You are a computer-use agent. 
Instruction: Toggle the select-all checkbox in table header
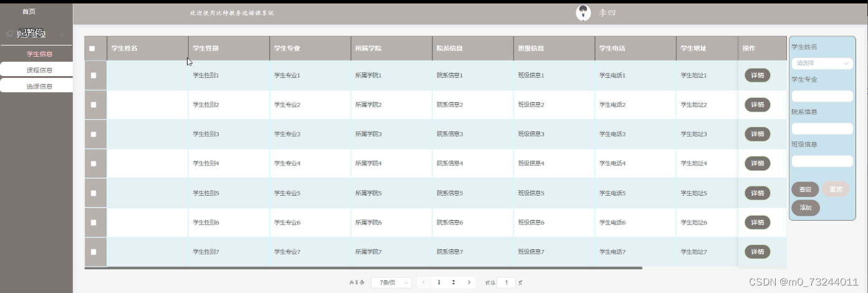[x=92, y=48]
